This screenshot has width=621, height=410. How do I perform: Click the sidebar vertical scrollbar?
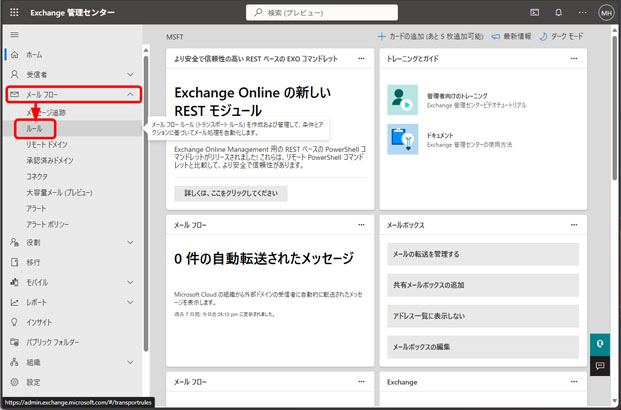pos(146,204)
